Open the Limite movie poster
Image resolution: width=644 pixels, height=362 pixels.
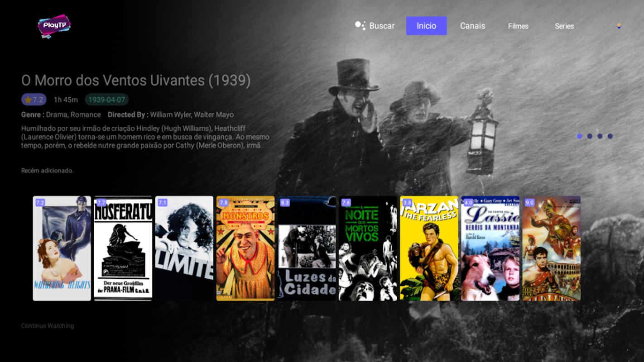tap(184, 248)
